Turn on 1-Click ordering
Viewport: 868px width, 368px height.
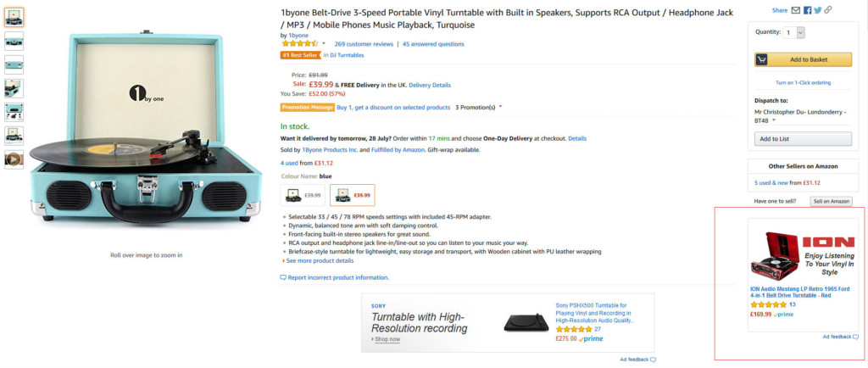[803, 82]
